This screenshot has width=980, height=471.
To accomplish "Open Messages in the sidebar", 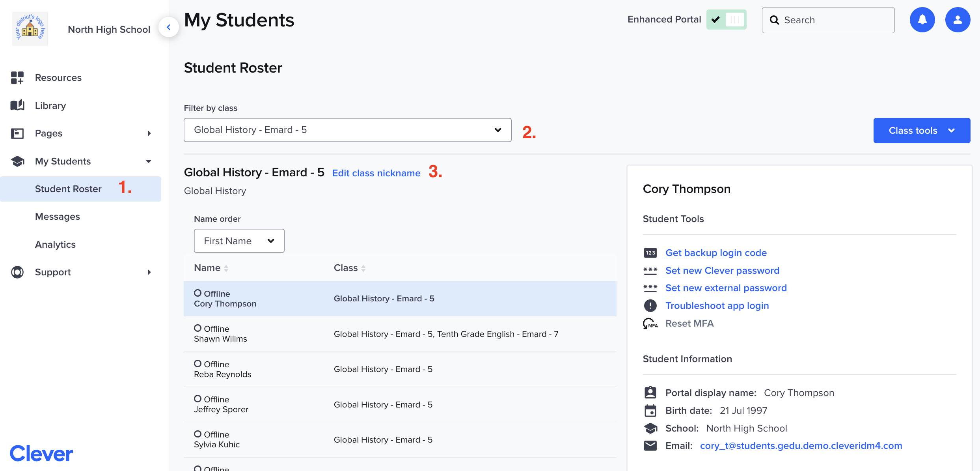I will click(58, 217).
